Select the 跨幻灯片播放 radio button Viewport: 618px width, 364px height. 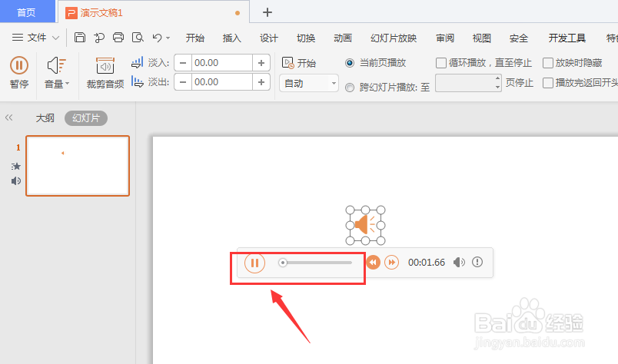pos(350,88)
